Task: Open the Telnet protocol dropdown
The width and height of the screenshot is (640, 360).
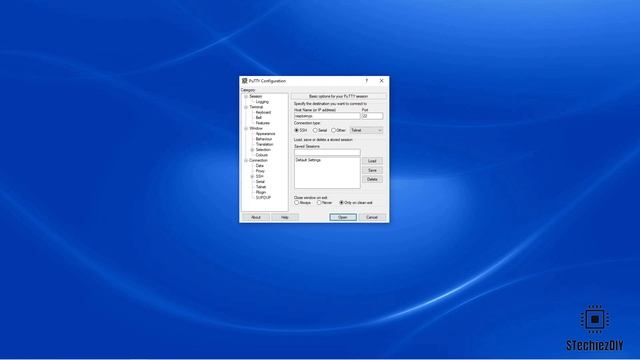Action: pyautogui.click(x=367, y=130)
